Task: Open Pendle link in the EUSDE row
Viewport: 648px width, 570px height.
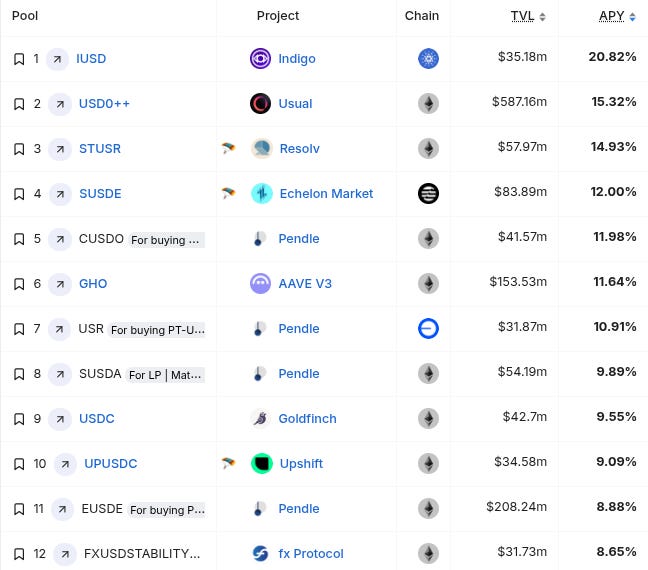Action: click(299, 509)
